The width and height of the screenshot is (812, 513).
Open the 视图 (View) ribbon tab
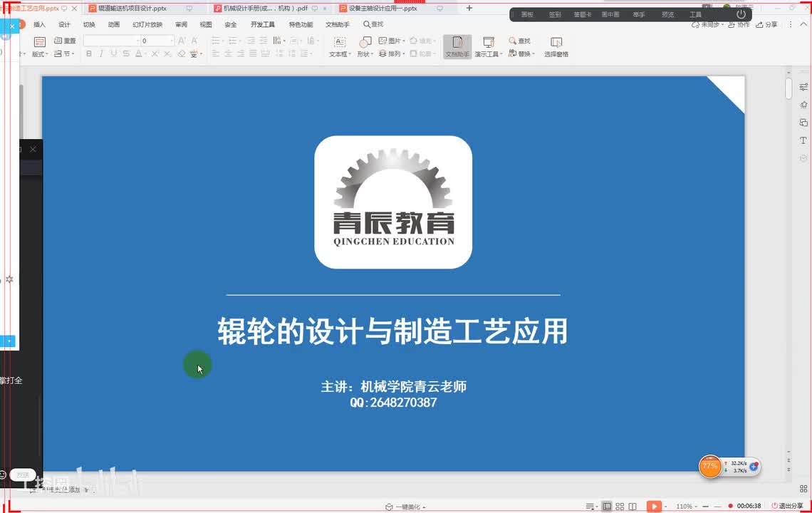[x=206, y=24]
